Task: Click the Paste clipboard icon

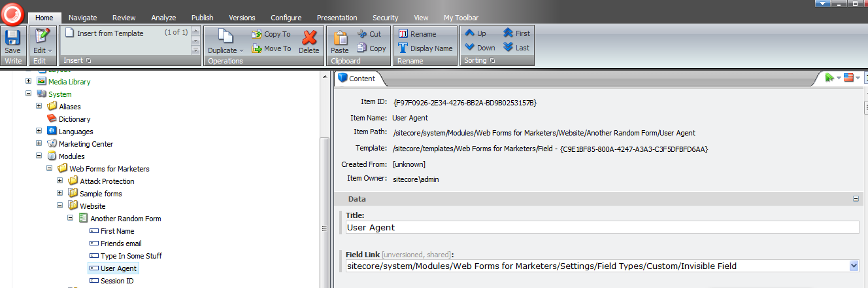Action: point(340,42)
